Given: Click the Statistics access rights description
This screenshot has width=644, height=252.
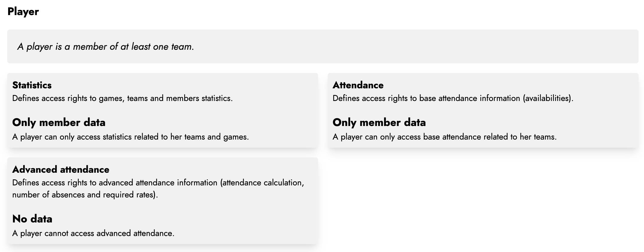Looking at the screenshot, I should (122, 98).
